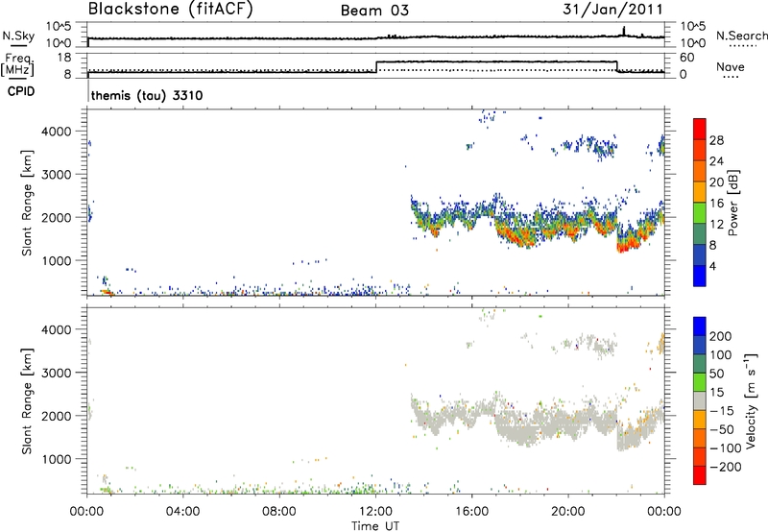768x532 pixels.
Task: Click the "4" value on Power colorbar
Action: coord(712,266)
